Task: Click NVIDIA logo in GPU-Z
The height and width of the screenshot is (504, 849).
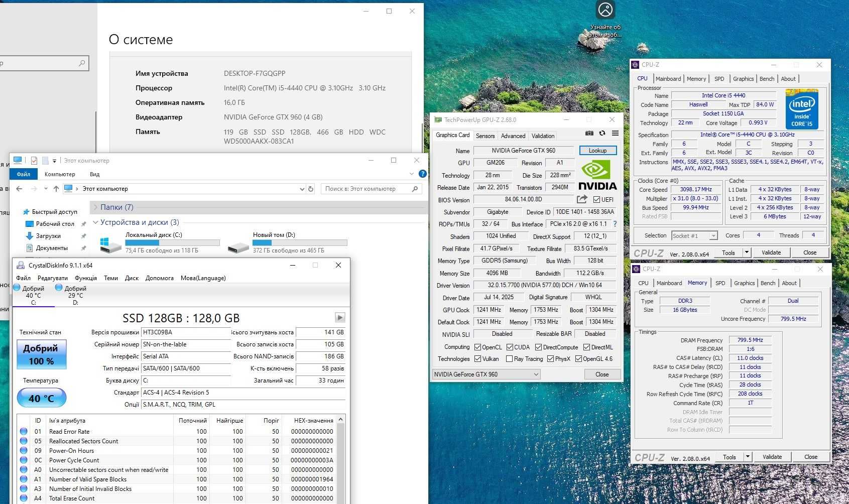Action: [x=597, y=175]
